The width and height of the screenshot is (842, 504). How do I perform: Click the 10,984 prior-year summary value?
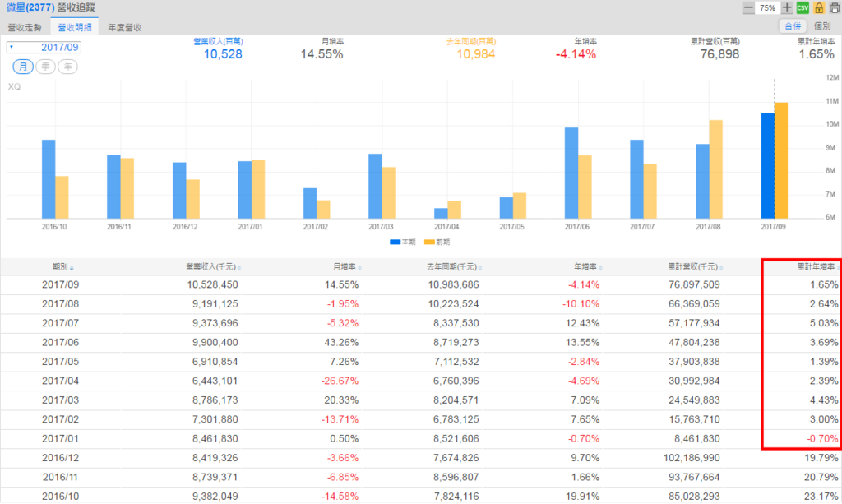pos(476,54)
